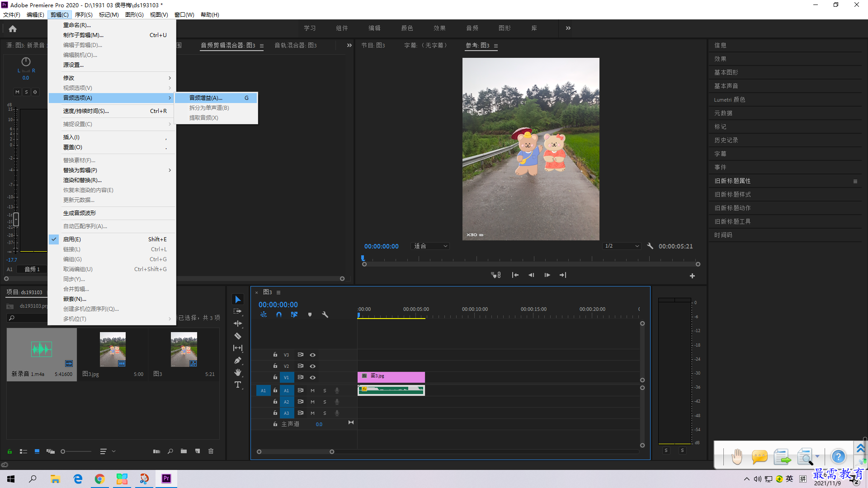
Task: Click 重命名(R)... menu item
Action: (112, 25)
